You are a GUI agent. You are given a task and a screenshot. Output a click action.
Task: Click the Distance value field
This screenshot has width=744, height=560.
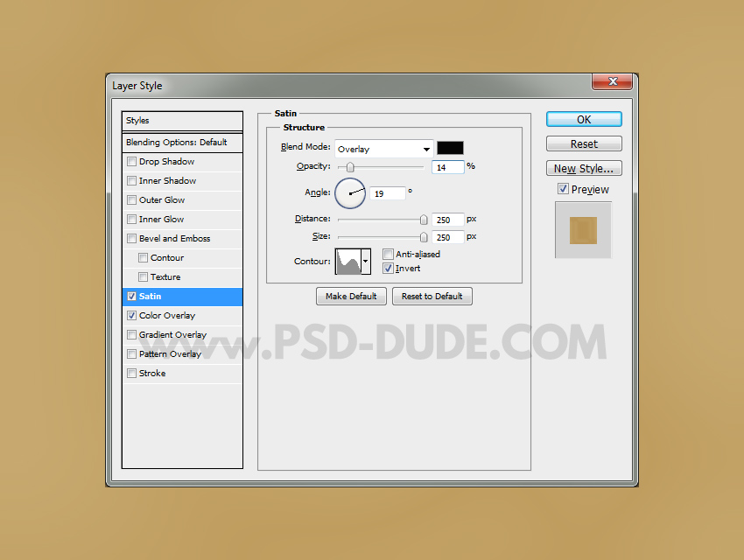point(447,220)
